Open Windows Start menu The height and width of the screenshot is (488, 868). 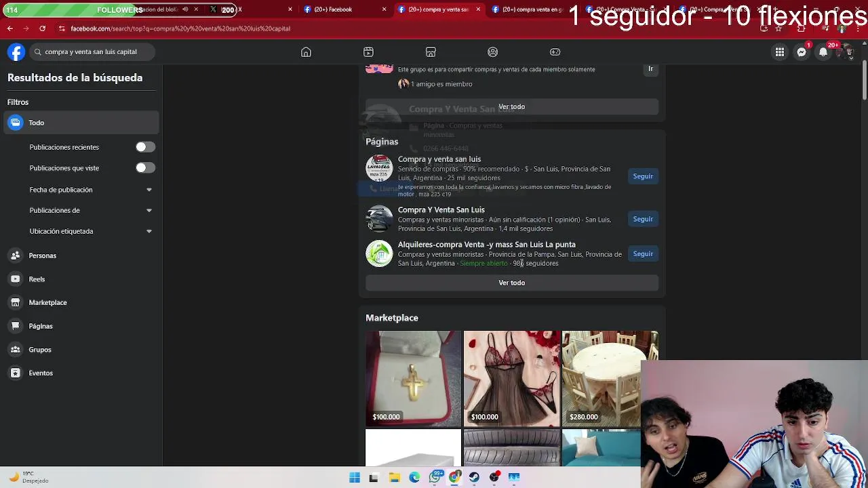355,478
